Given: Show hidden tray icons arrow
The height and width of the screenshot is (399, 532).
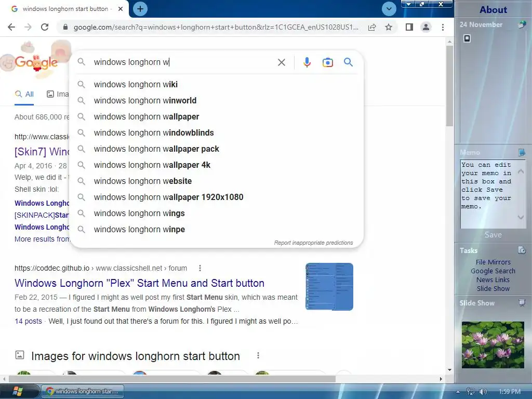Looking at the screenshot, I should point(458,392).
